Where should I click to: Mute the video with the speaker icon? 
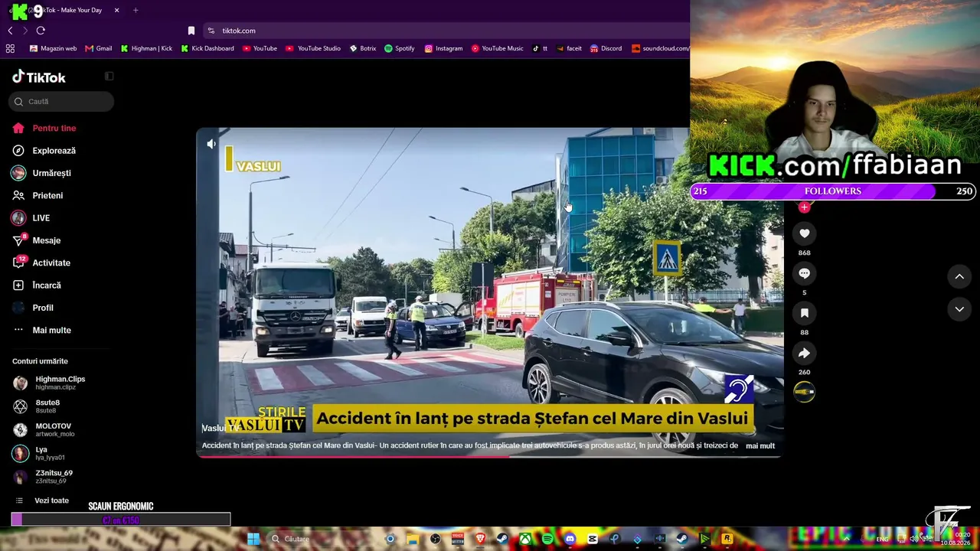pos(211,144)
